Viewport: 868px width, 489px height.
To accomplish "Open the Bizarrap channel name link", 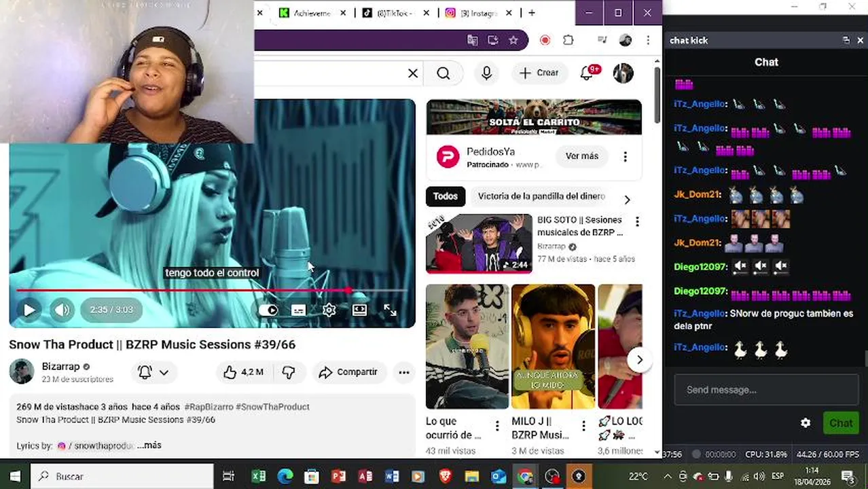I will click(60, 366).
